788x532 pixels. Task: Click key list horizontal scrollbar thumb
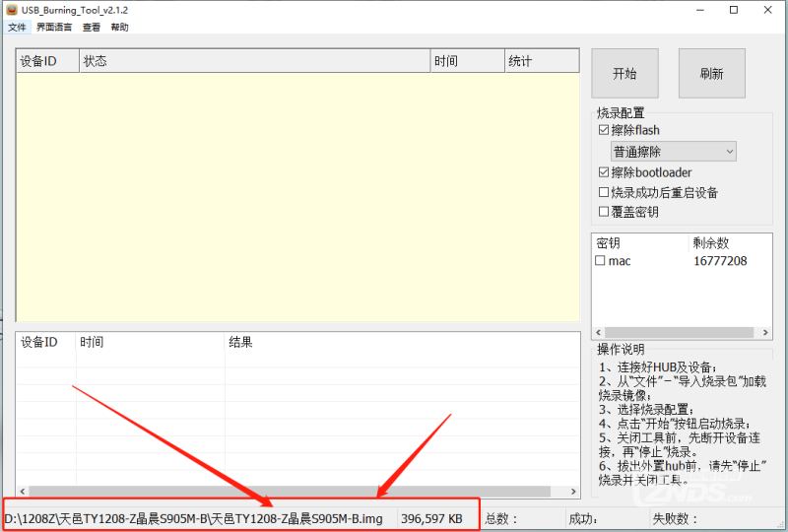679,332
